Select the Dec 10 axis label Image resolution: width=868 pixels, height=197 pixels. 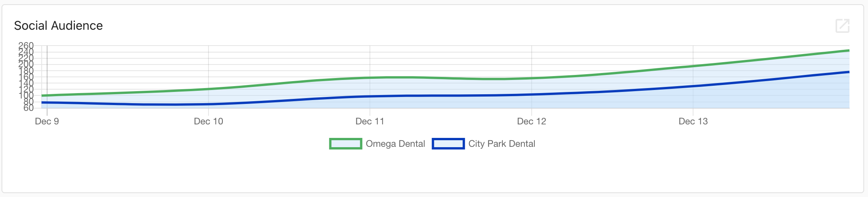(x=209, y=121)
